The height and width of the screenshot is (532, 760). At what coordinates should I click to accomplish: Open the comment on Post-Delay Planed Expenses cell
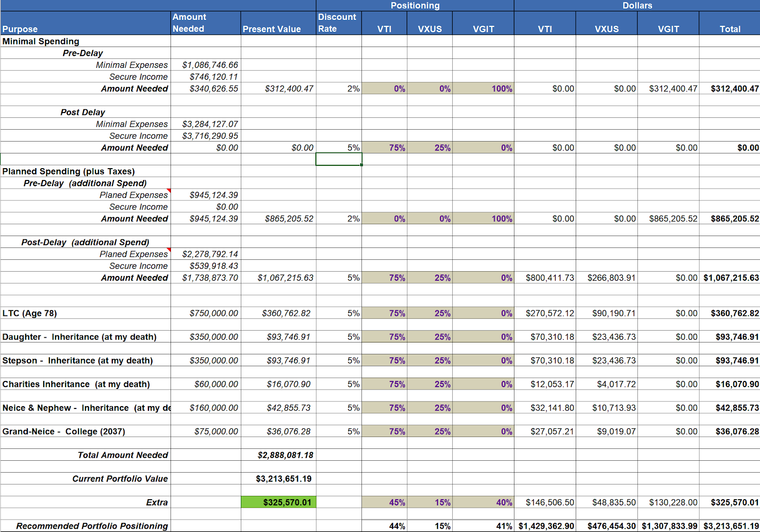point(169,250)
